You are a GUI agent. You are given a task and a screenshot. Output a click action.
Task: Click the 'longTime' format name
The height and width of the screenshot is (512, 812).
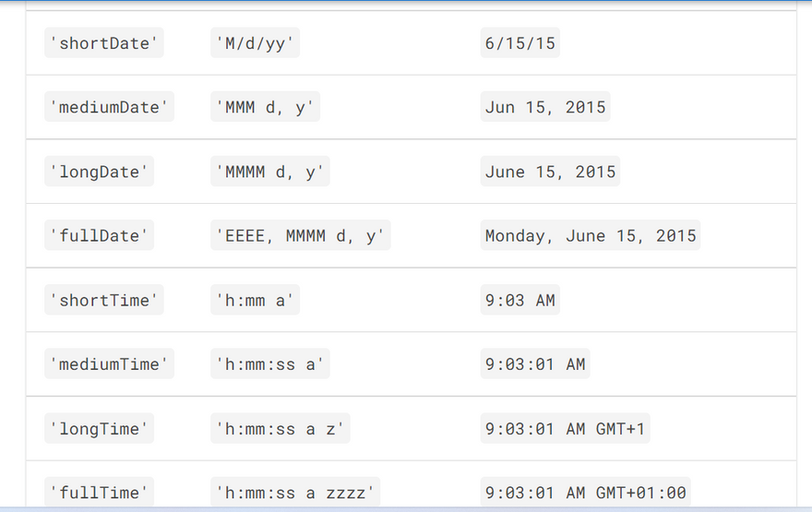click(x=99, y=429)
